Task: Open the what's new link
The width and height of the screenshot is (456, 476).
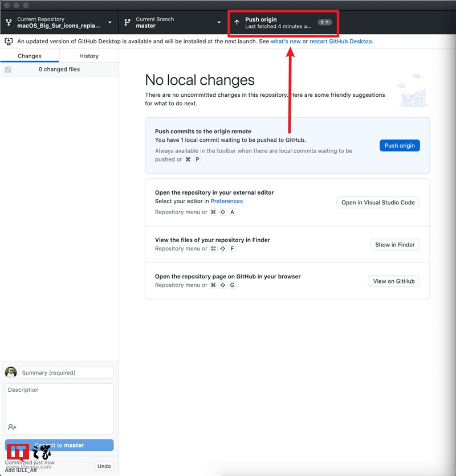Action: (x=286, y=42)
